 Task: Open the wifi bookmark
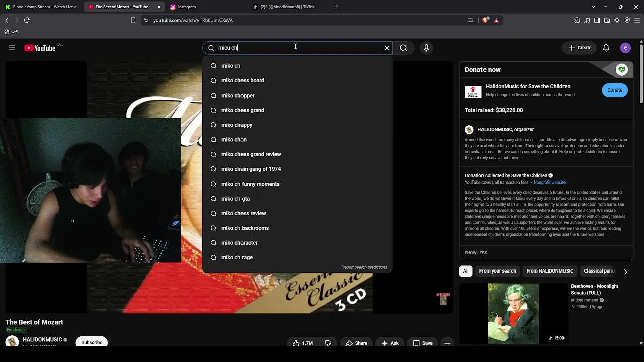click(x=11, y=32)
